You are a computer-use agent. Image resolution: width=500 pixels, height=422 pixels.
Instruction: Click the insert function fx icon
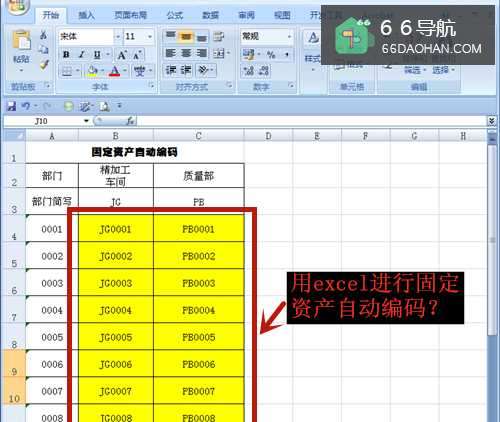130,121
